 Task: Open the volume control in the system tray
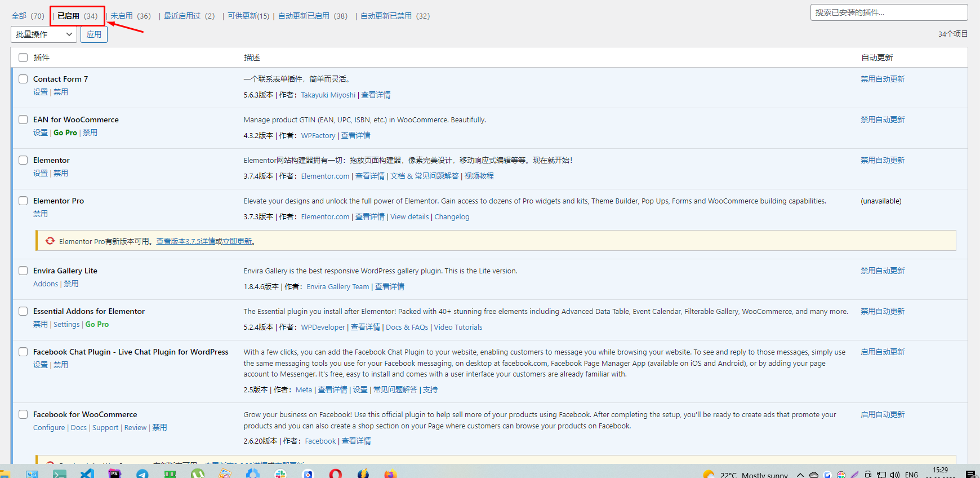point(894,475)
